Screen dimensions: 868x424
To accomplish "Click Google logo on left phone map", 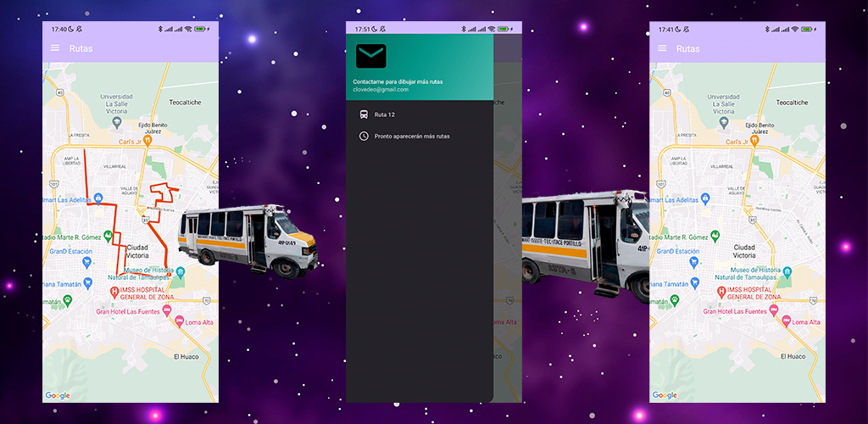I will [58, 395].
